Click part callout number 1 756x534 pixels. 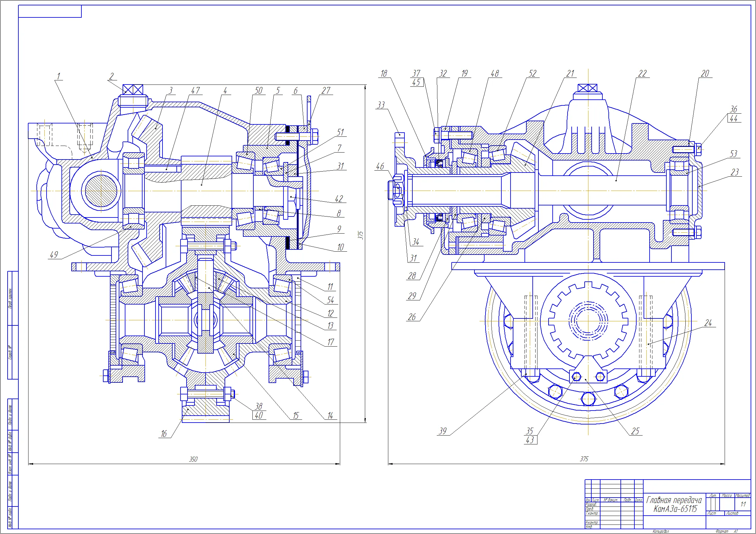tap(59, 76)
